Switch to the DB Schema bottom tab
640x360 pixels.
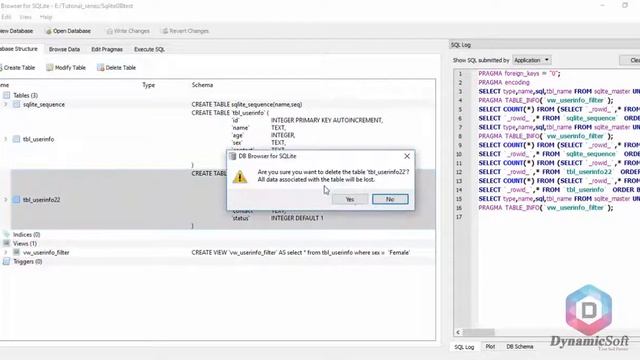pyautogui.click(x=520, y=347)
